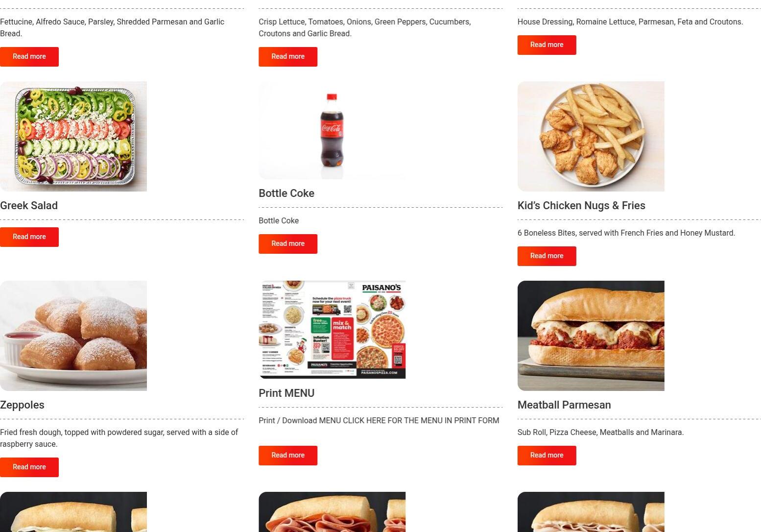Open Kid's Chicken Nugs & Fries image
The height and width of the screenshot is (532, 761).
tap(591, 136)
